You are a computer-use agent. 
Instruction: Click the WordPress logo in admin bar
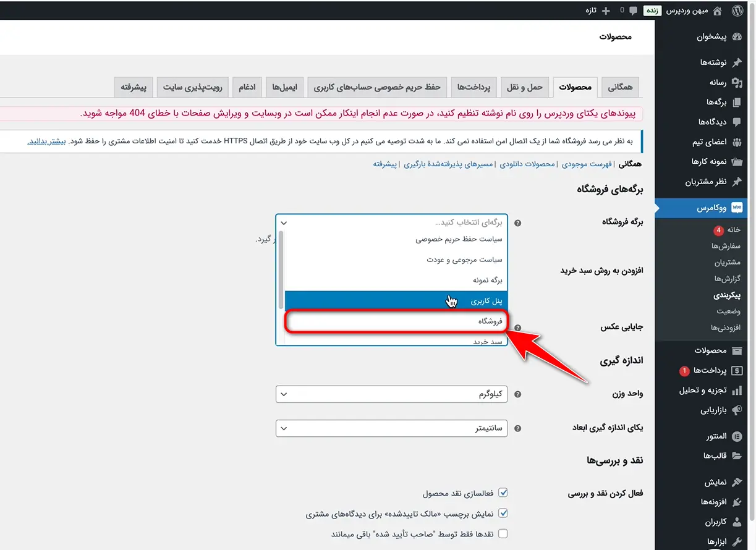pyautogui.click(x=737, y=11)
